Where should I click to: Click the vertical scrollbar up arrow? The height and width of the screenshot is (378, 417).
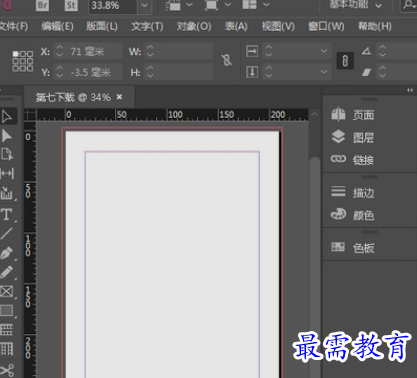[314, 114]
